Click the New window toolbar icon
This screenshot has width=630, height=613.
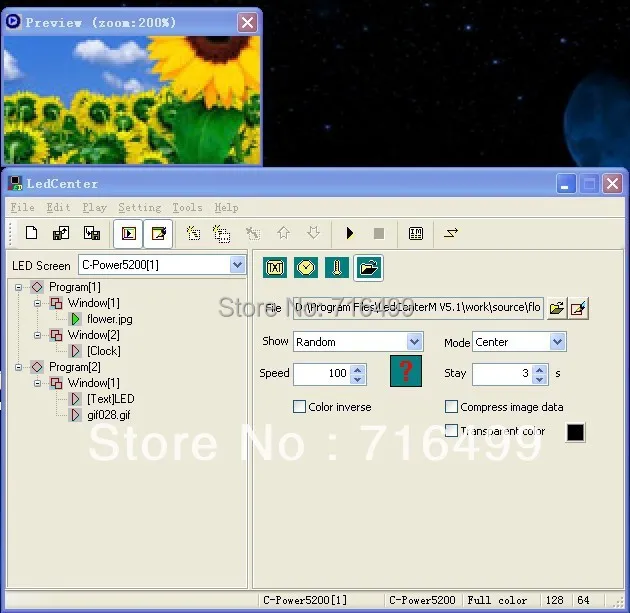point(222,233)
